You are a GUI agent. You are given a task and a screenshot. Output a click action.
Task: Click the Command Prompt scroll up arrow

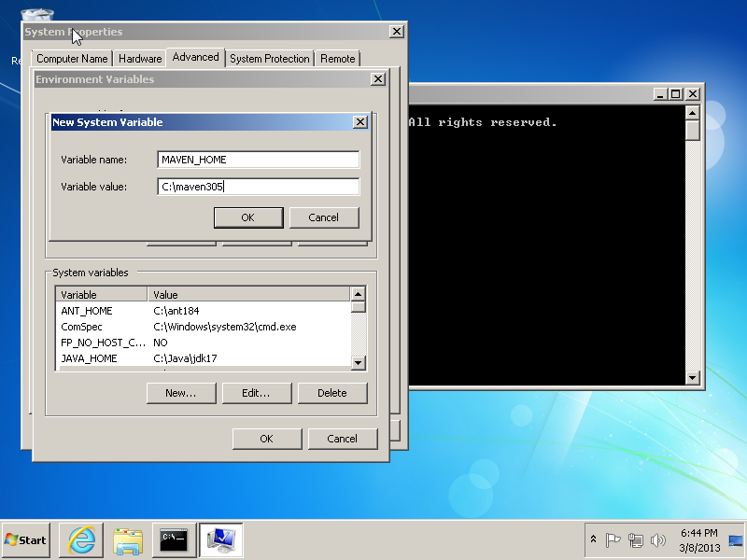tap(692, 112)
